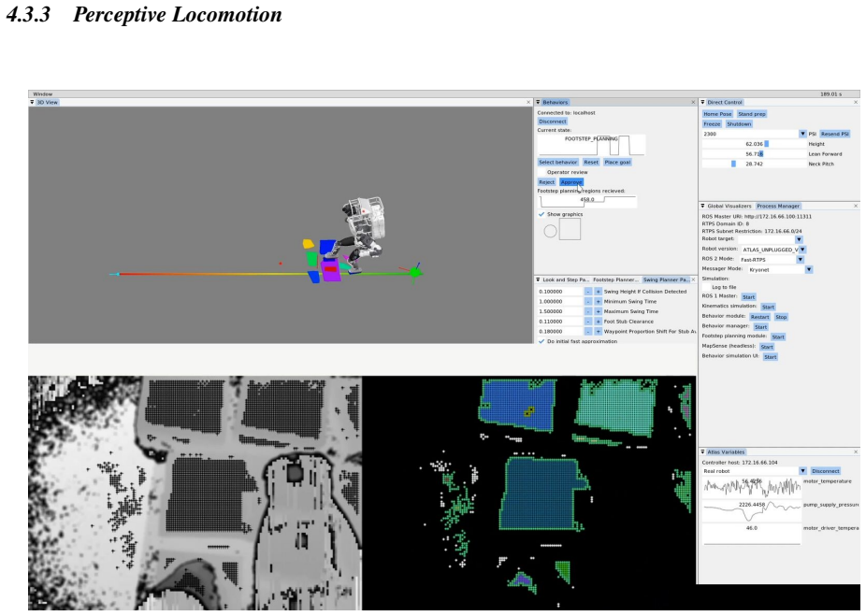Reject the footstep plan

546,182
